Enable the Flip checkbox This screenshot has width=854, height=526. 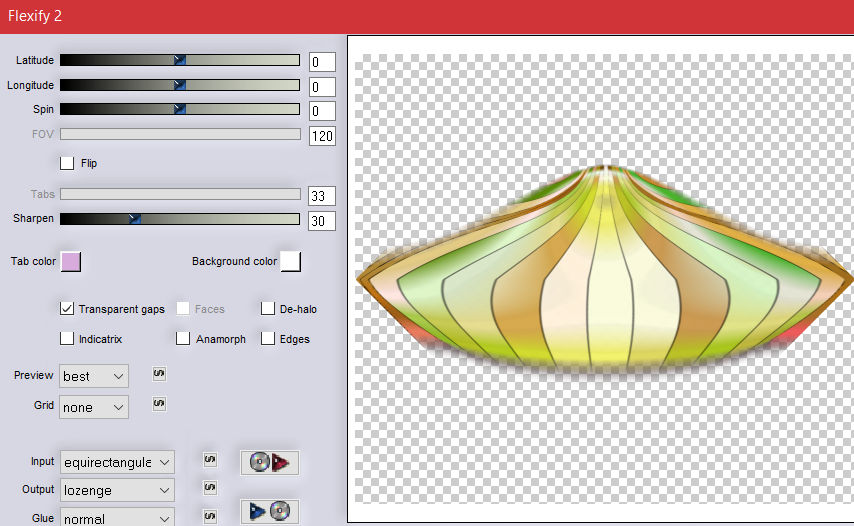tap(67, 163)
